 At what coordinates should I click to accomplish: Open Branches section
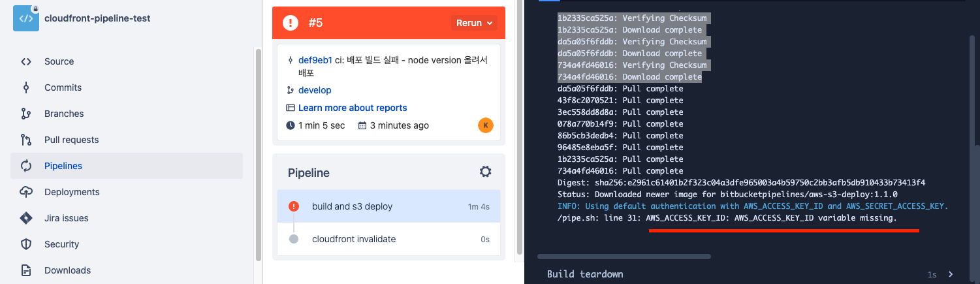[127, 114]
